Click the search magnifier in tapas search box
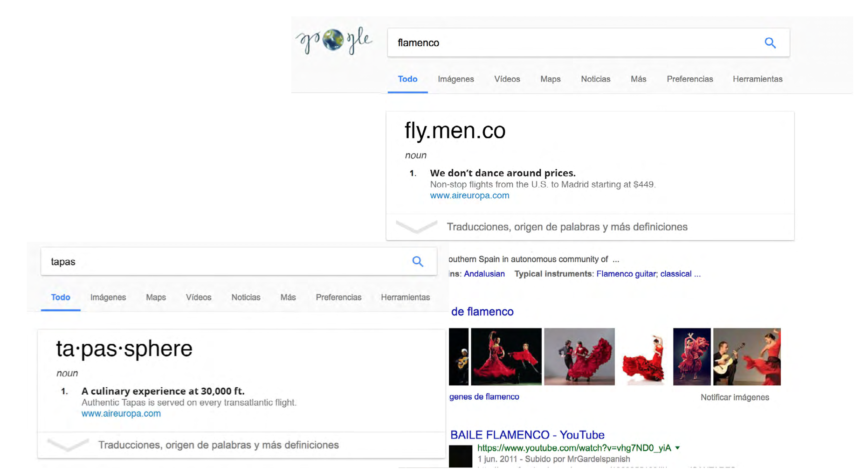 tap(418, 261)
